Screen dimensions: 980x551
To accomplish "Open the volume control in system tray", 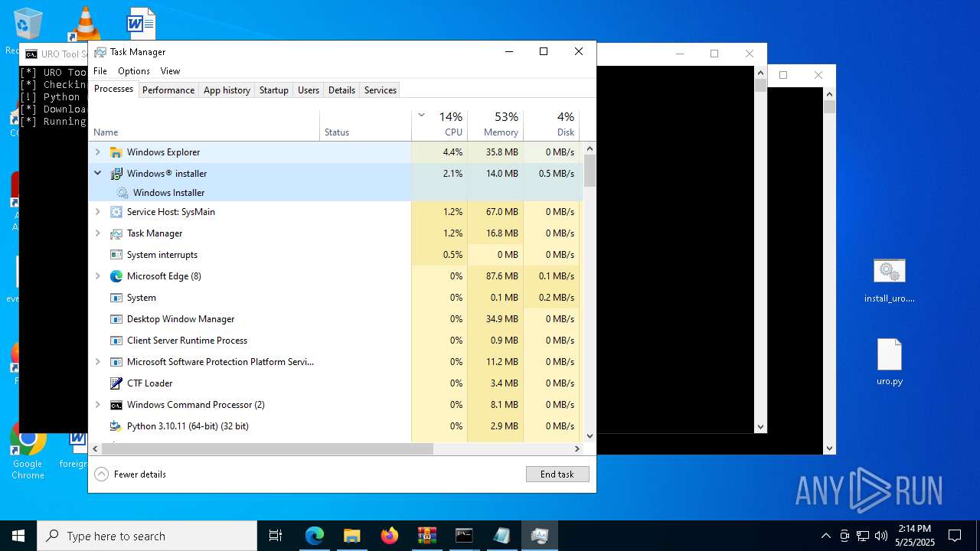I will pos(881,536).
